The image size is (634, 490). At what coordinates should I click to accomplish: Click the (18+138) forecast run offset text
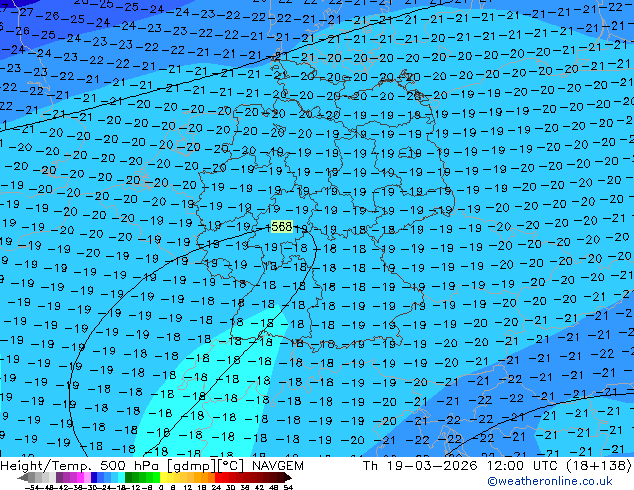[x=599, y=466]
